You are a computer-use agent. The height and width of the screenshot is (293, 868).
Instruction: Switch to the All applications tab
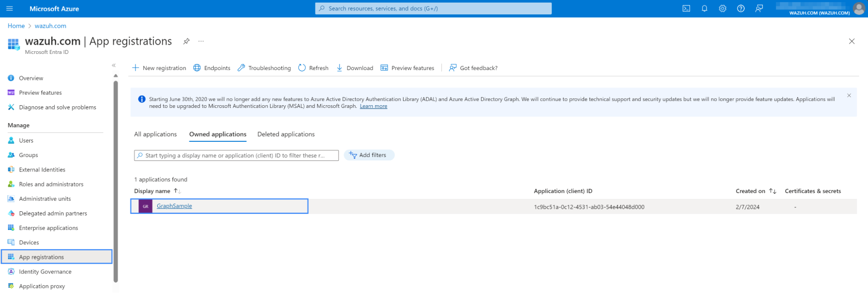pyautogui.click(x=155, y=134)
